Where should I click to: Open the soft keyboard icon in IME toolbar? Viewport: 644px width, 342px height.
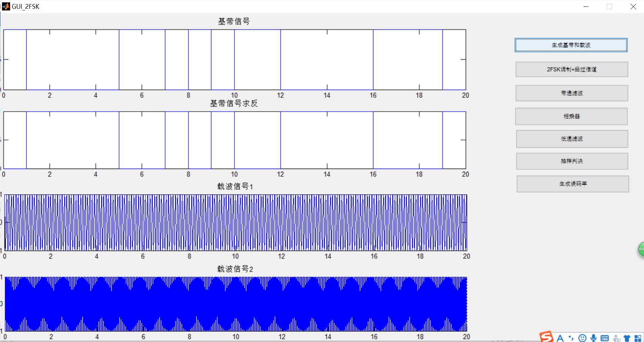(605, 338)
